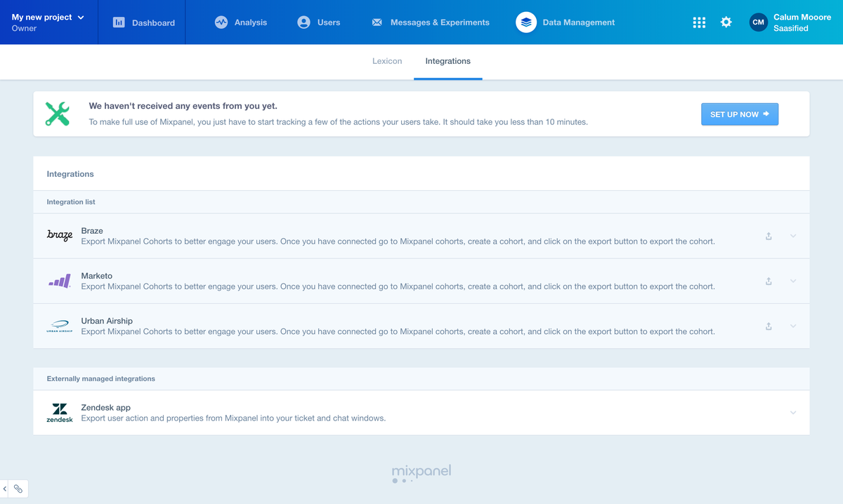Click the Integration list section header
Image resolution: width=843 pixels, height=504 pixels.
pyautogui.click(x=71, y=202)
